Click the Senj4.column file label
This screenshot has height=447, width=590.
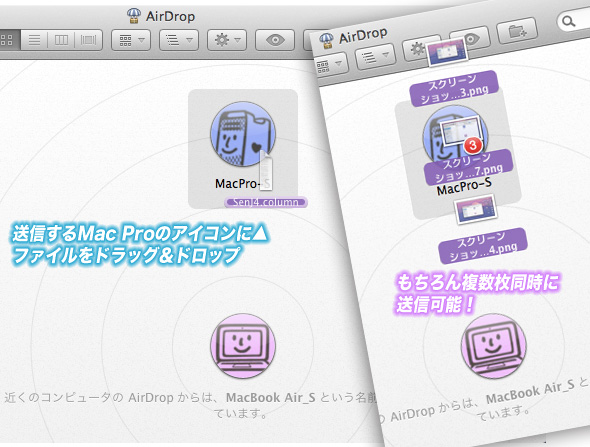point(266,202)
